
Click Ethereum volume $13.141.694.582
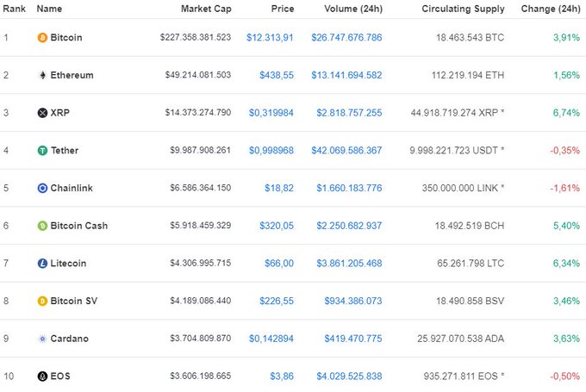346,76
